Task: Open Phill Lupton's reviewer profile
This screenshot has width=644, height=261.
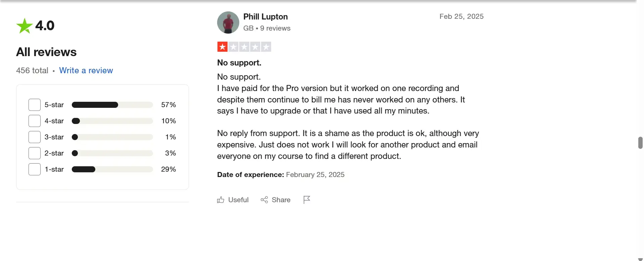Action: coord(265,16)
